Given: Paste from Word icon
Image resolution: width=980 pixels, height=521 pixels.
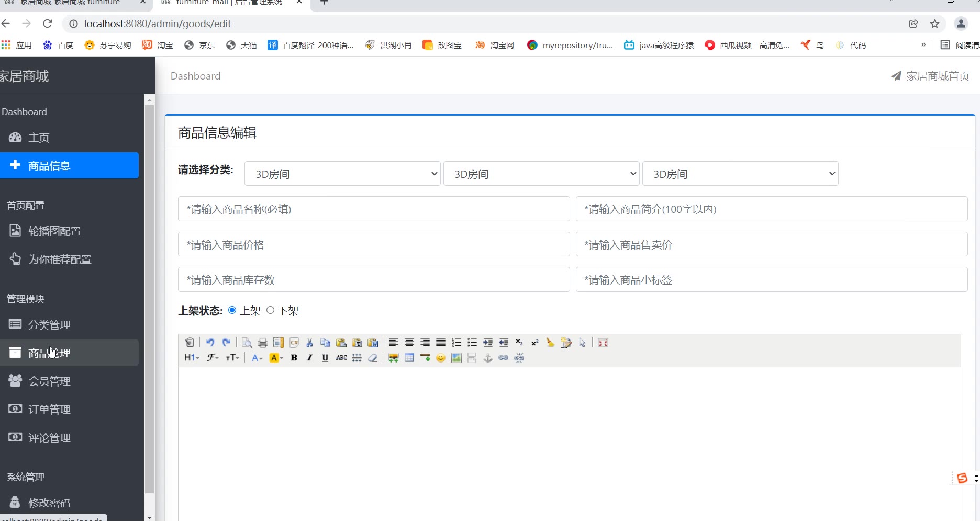Looking at the screenshot, I should [373, 343].
